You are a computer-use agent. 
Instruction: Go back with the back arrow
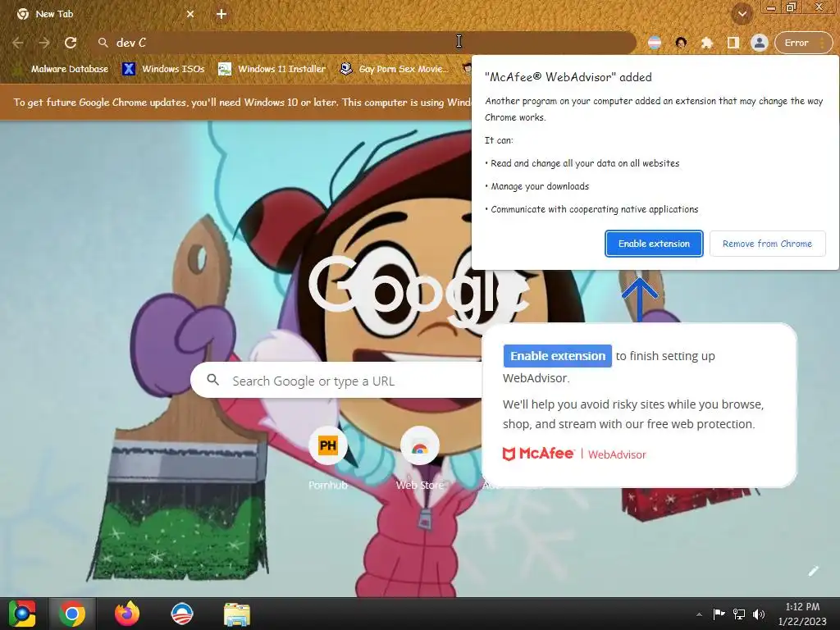(18, 43)
